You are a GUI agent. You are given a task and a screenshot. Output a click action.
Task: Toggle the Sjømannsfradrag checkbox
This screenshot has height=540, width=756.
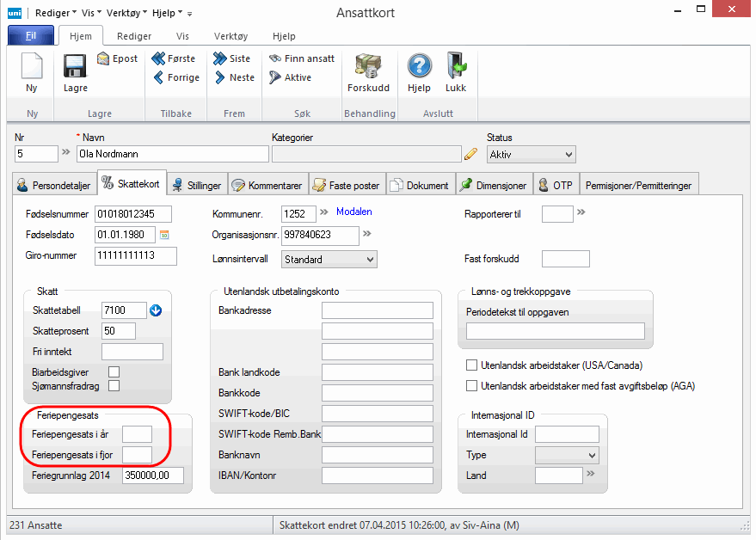click(114, 386)
